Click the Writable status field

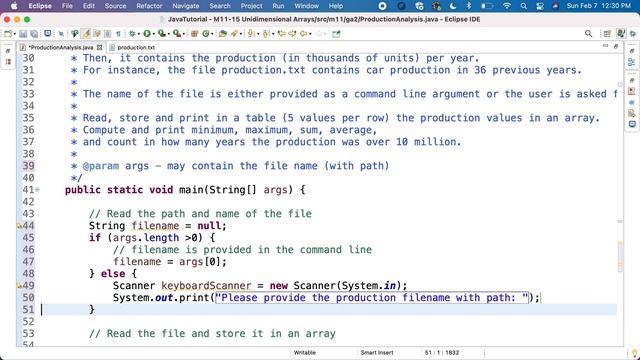(304, 353)
